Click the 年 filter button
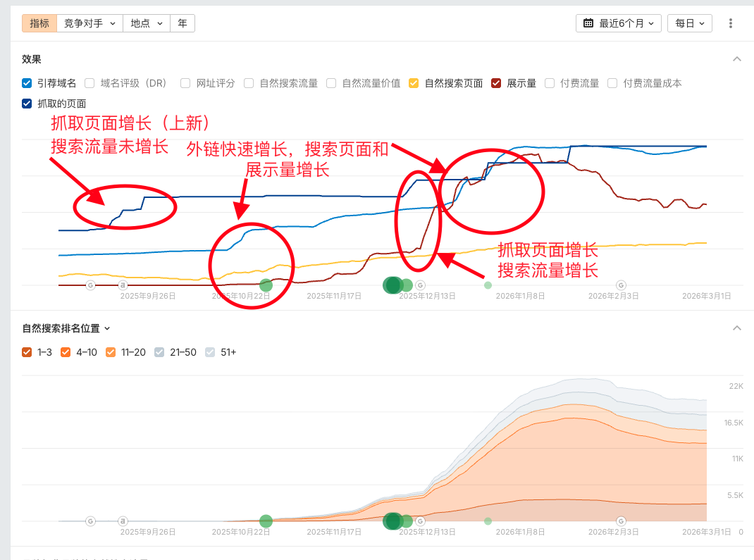754x560 pixels. tap(183, 23)
